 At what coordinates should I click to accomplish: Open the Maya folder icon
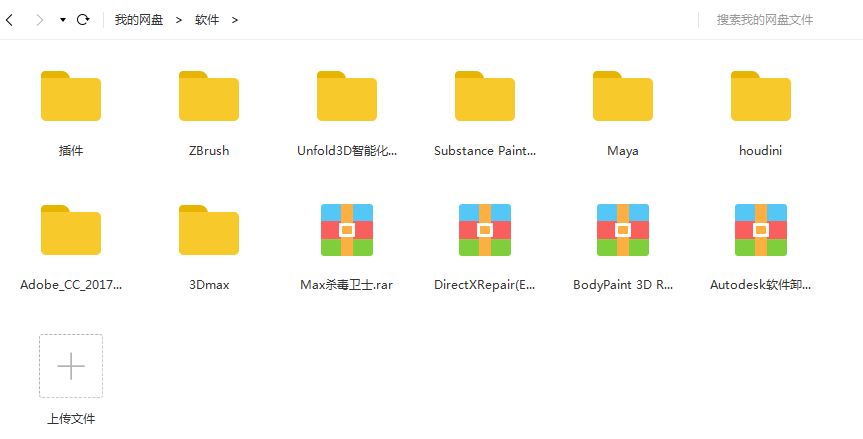point(623,96)
